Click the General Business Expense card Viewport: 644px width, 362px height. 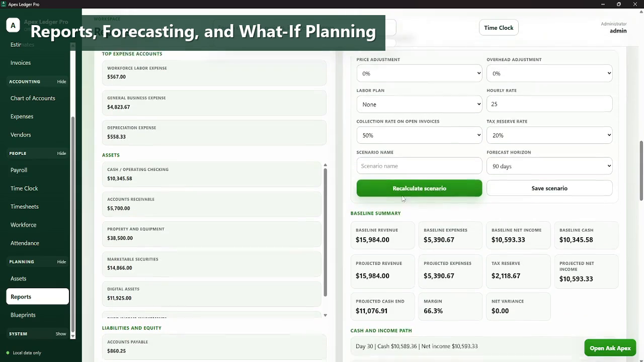[x=214, y=103]
